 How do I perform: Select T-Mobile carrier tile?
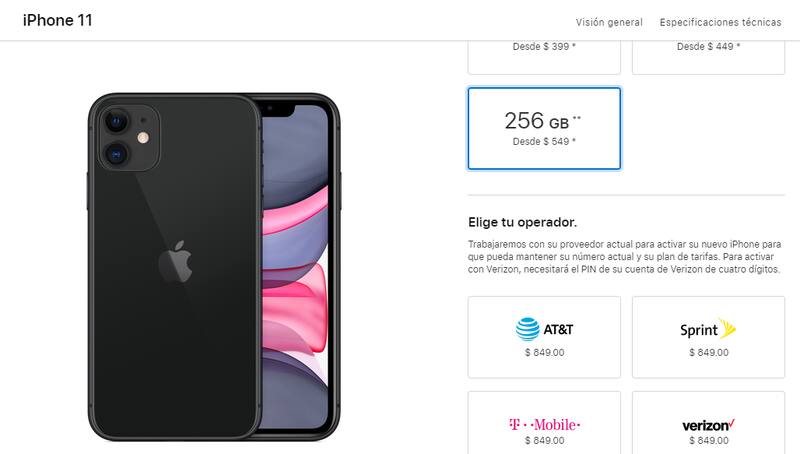(x=544, y=423)
